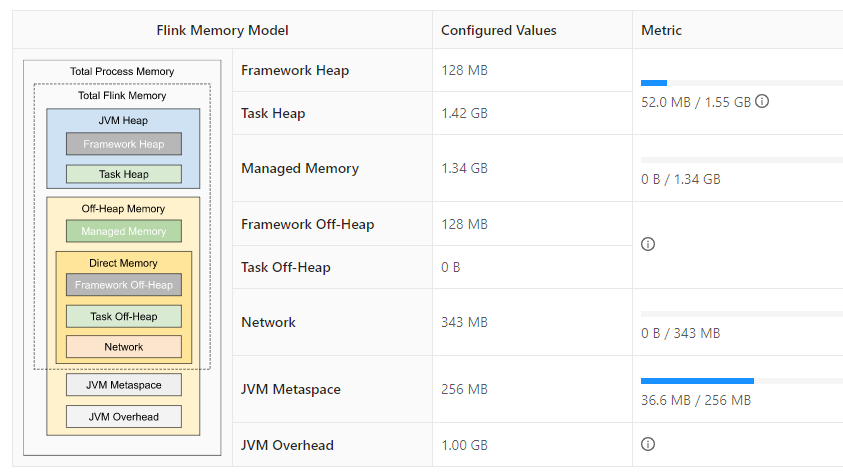
Task: Click the Managed Memory box in diagram
Action: point(124,231)
